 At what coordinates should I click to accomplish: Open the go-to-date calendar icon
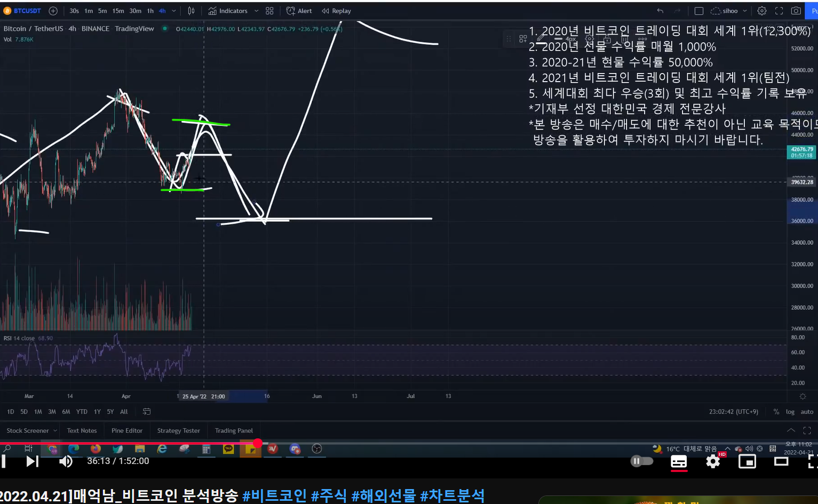tap(147, 412)
